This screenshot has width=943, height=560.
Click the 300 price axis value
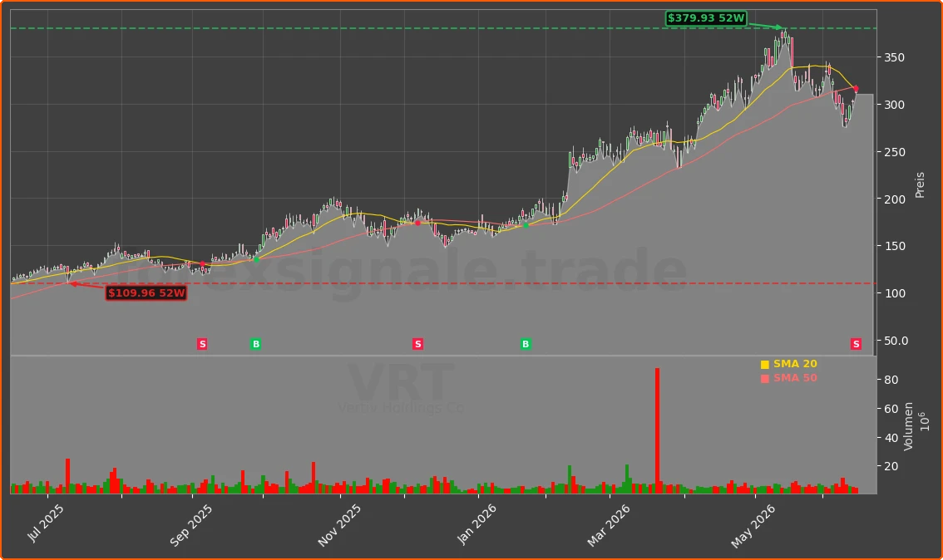[x=894, y=105]
